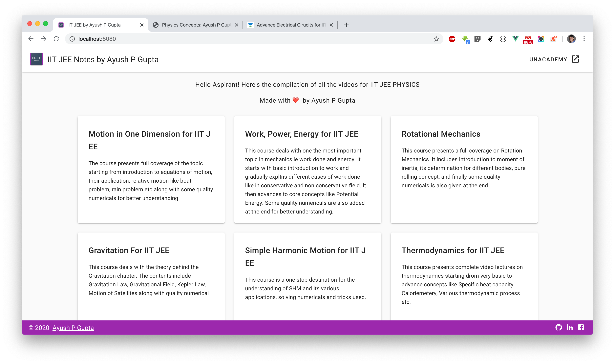
Task: Click the Chrome profile avatar
Action: (x=571, y=39)
